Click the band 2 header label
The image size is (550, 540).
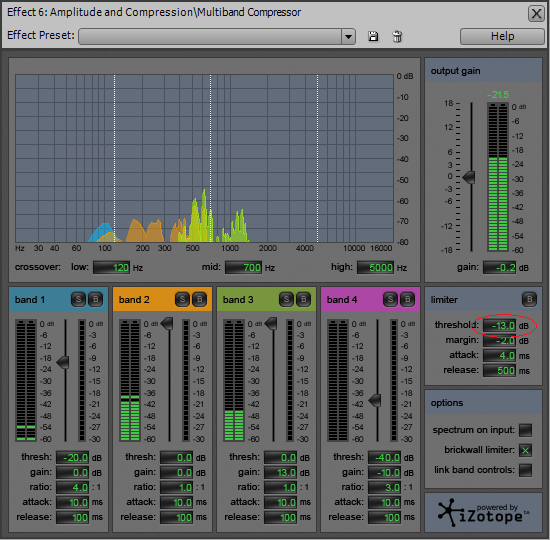(x=134, y=300)
